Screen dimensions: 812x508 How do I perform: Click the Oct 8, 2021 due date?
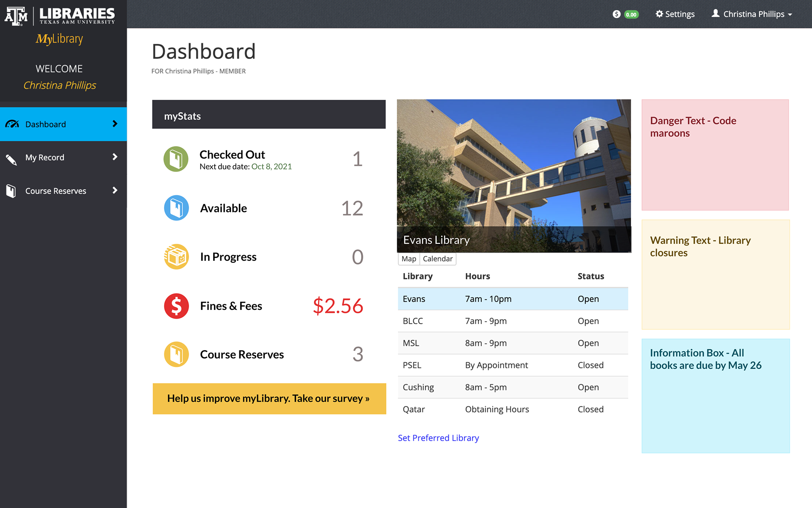pos(272,166)
